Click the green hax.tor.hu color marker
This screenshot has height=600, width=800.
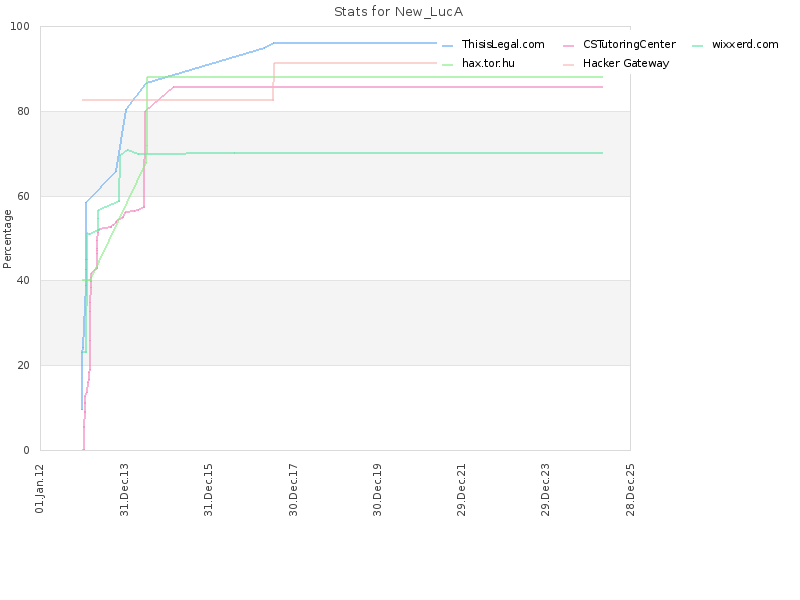tap(447, 65)
